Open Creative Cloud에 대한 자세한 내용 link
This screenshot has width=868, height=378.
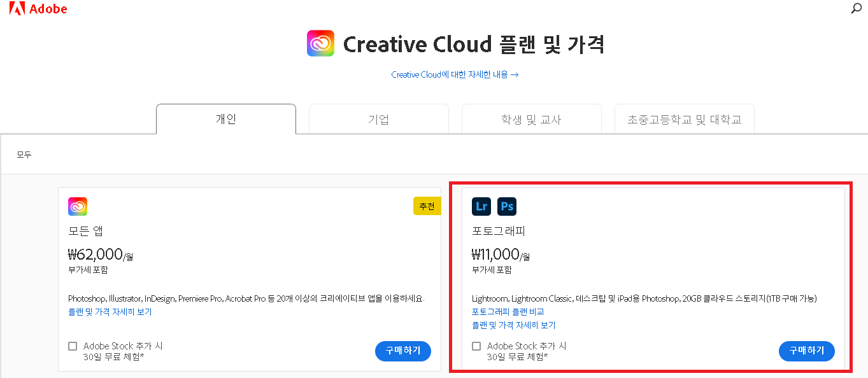(455, 74)
